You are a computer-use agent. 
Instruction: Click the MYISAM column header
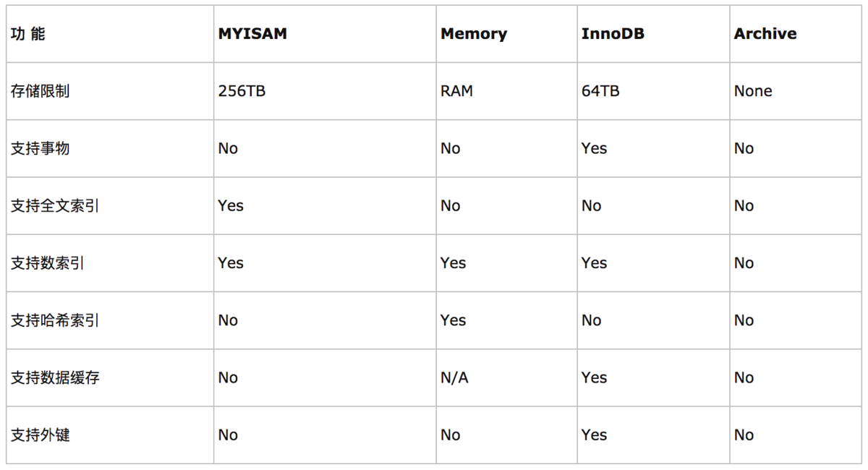pos(252,34)
